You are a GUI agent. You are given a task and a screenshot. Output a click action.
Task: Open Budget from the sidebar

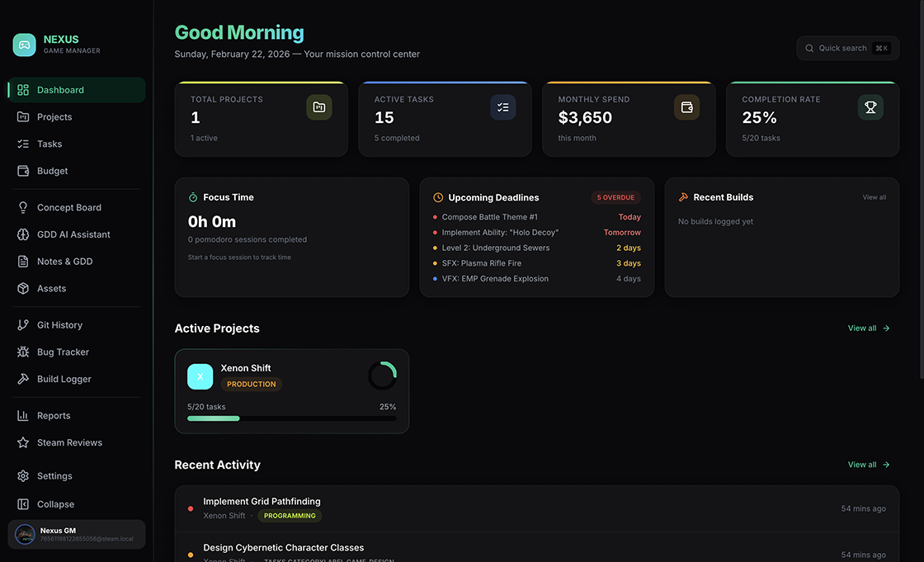pos(77,171)
